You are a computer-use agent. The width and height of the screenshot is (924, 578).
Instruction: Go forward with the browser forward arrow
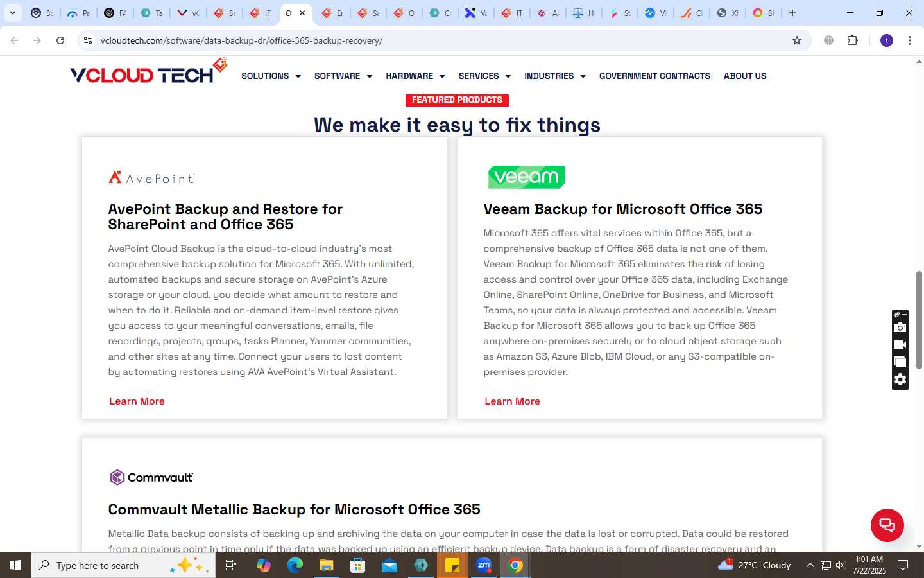click(37, 40)
